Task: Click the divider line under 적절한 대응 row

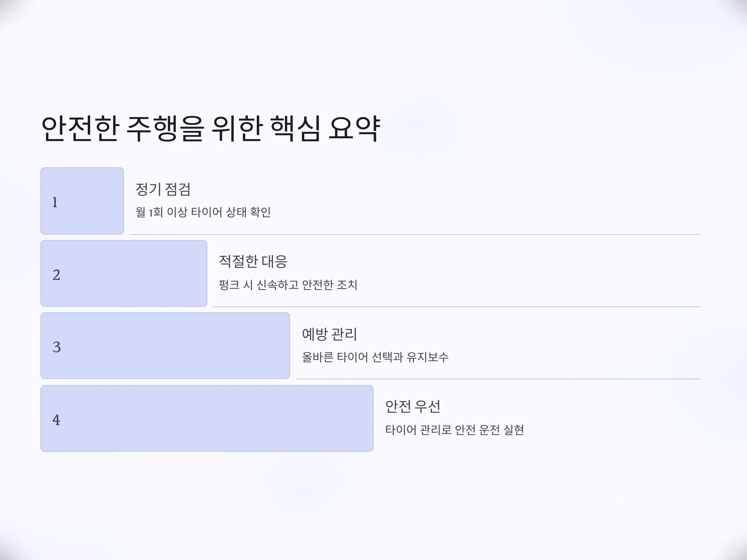Action: click(x=457, y=306)
